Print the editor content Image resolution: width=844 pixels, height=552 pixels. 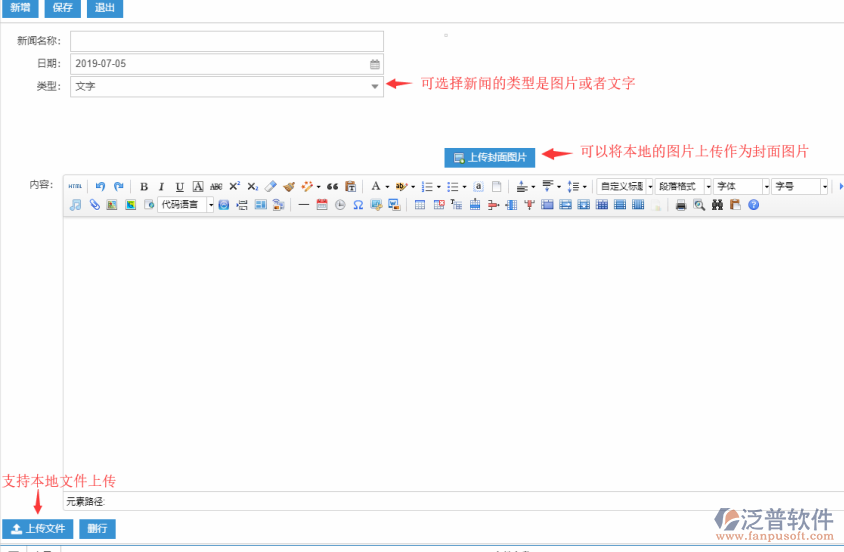[681, 204]
